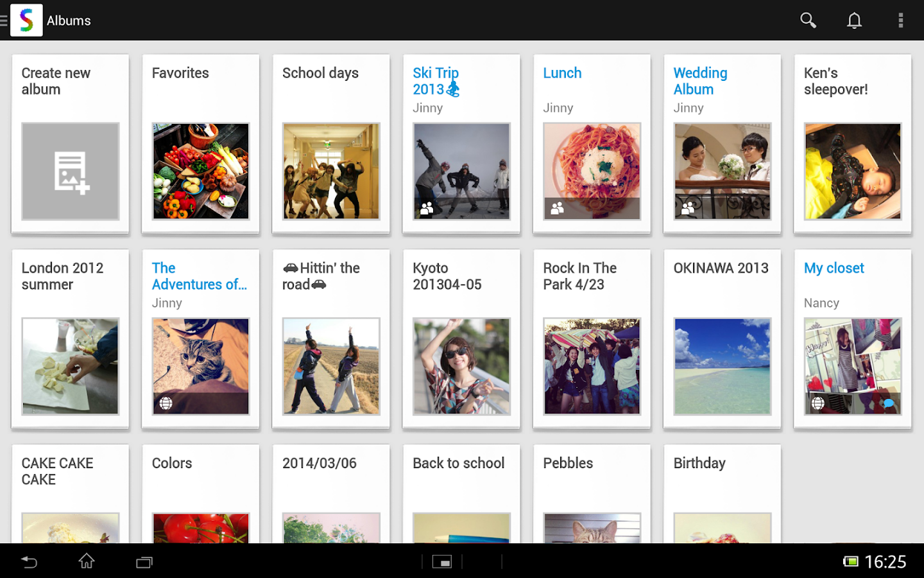Screen dimensions: 924x578
Task: Select owner name Nancy under My closet
Action: (x=821, y=303)
